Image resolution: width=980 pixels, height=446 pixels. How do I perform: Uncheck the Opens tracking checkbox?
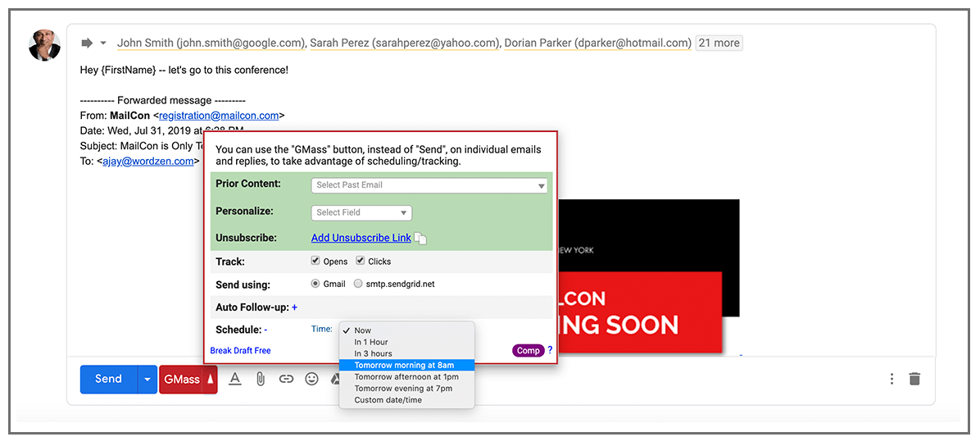[x=316, y=262]
